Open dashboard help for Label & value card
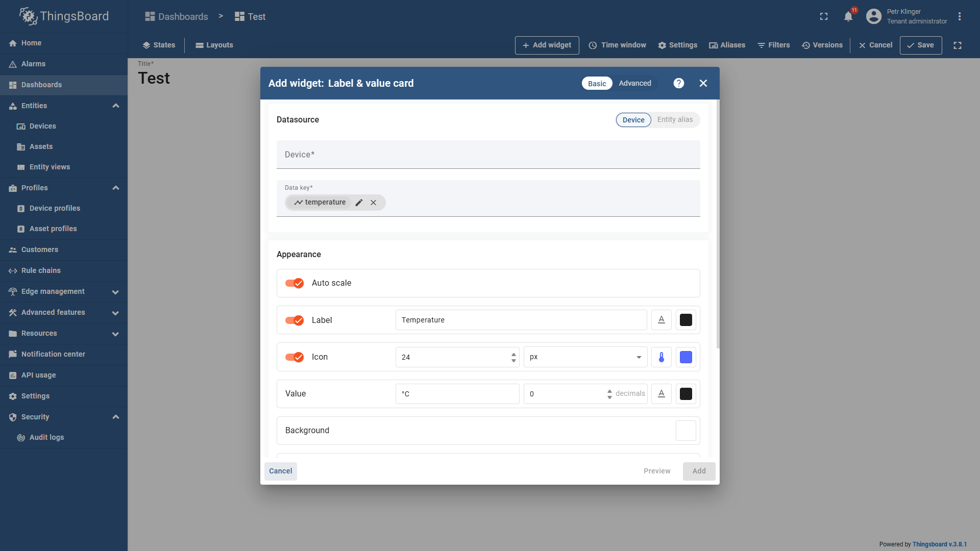980x551 pixels. (x=678, y=83)
